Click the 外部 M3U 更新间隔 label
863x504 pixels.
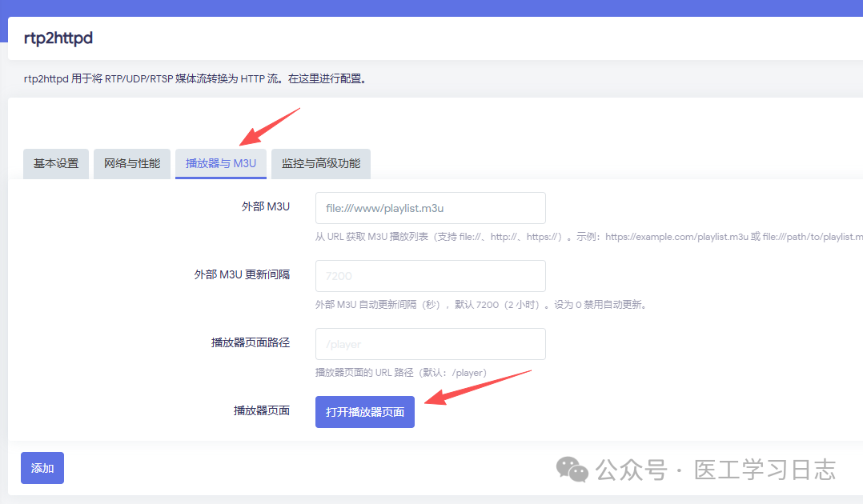[242, 274]
